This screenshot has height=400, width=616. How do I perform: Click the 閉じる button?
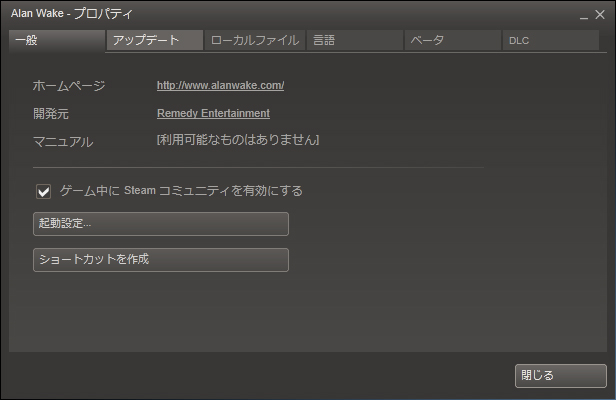coord(561,376)
